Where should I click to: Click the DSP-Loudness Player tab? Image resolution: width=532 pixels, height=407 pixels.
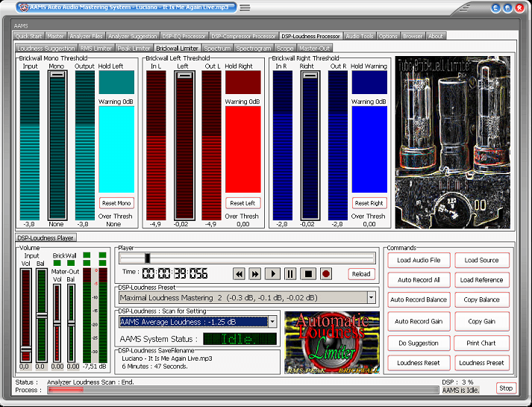tap(46, 238)
